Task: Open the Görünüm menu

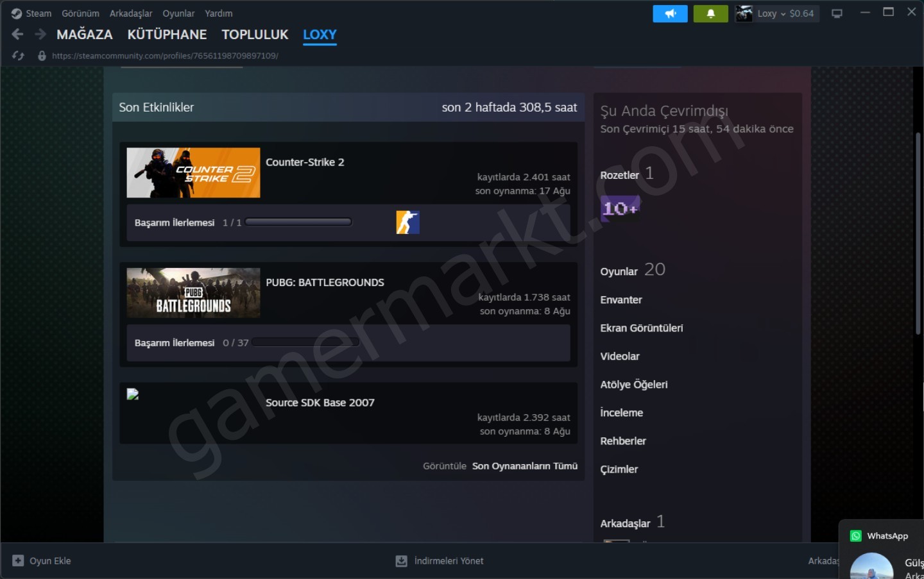Action: coord(80,13)
